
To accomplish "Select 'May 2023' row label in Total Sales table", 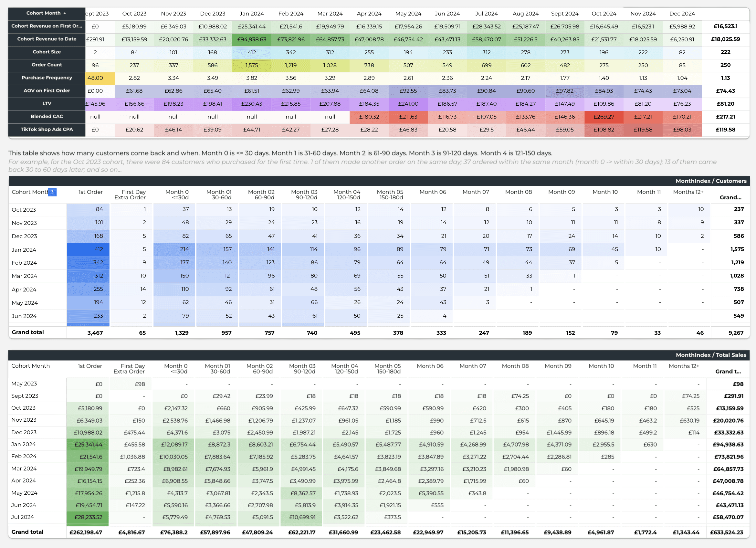I will [x=24, y=384].
